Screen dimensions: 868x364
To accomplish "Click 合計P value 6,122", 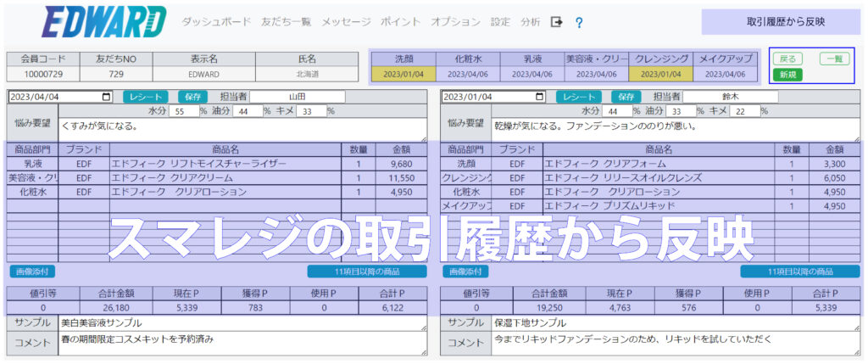I will [393, 307].
